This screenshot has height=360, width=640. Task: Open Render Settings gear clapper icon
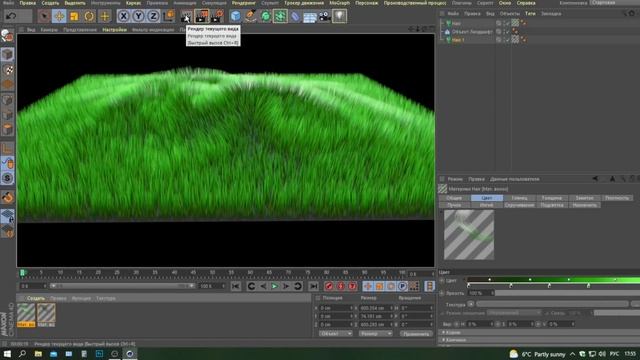[x=217, y=16]
